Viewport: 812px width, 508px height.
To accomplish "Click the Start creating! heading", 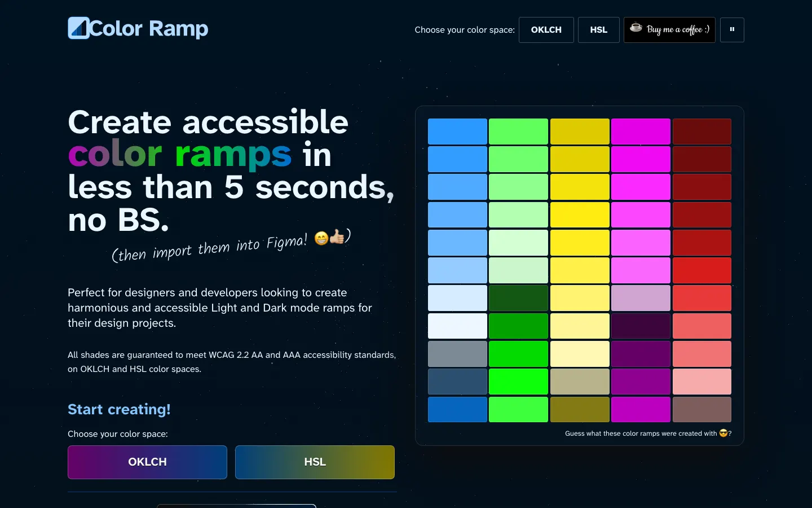I will (119, 409).
